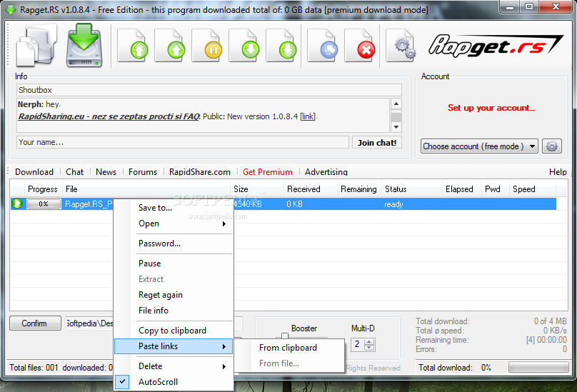577x392 pixels.
Task: Click the green status icon in download row
Action: [17, 203]
